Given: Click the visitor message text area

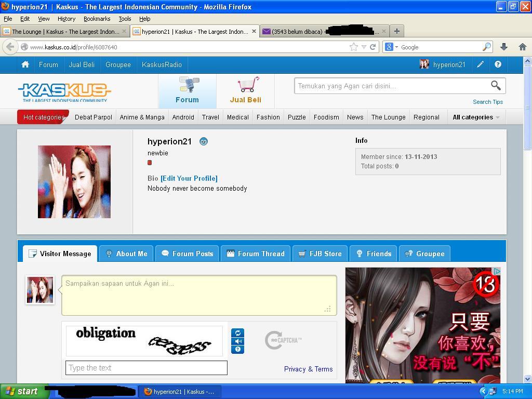Looking at the screenshot, I should click(x=199, y=295).
